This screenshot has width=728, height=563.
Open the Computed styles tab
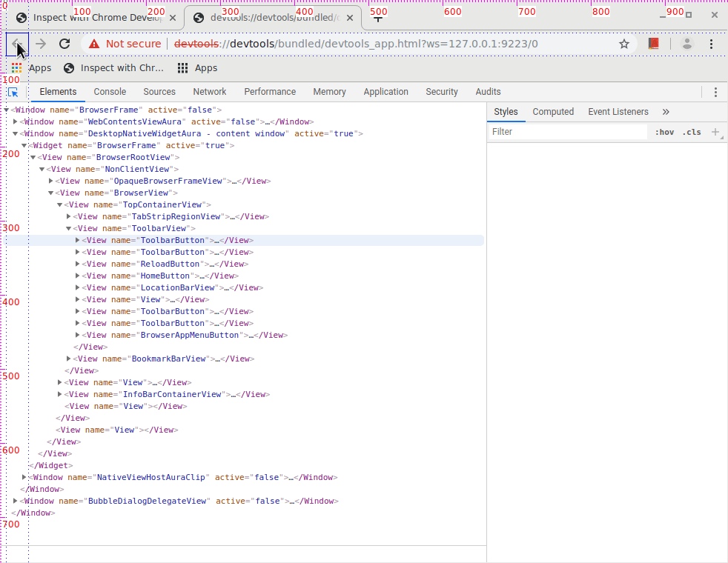click(553, 112)
